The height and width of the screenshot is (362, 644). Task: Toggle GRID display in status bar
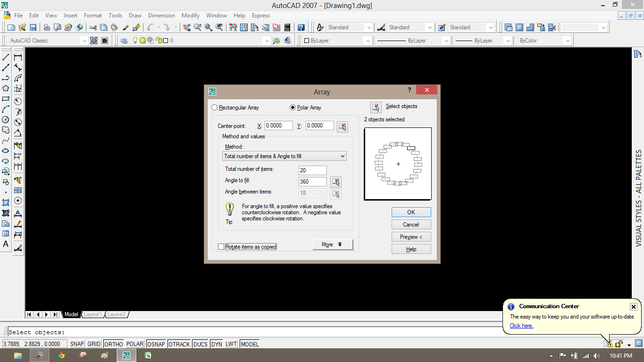[94, 344]
